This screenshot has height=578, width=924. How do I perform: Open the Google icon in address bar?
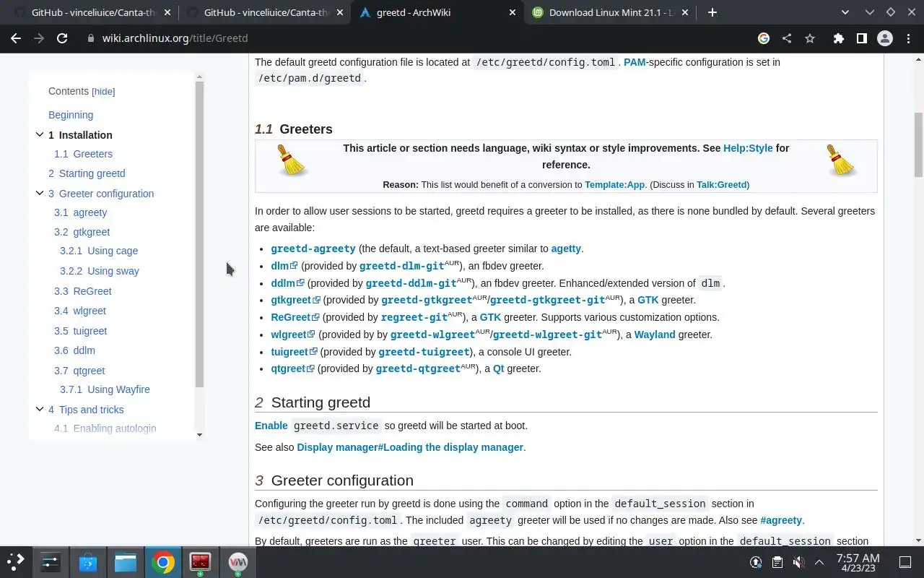[x=764, y=38]
